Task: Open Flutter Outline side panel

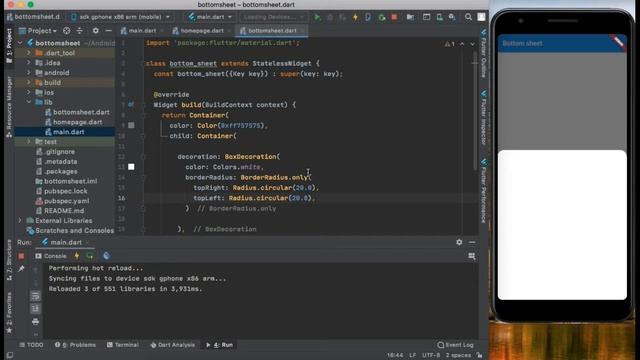Action: tap(484, 53)
